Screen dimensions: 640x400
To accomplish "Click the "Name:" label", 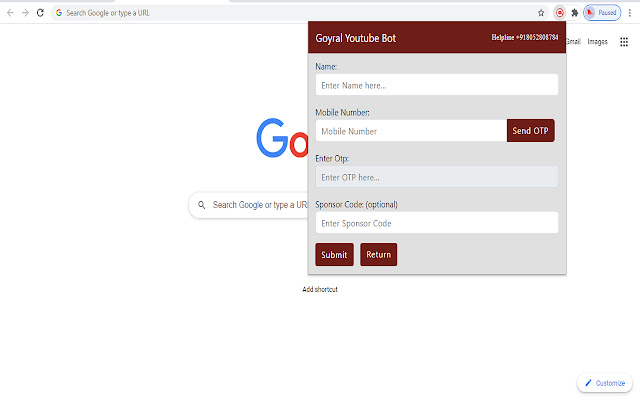I will [326, 67].
